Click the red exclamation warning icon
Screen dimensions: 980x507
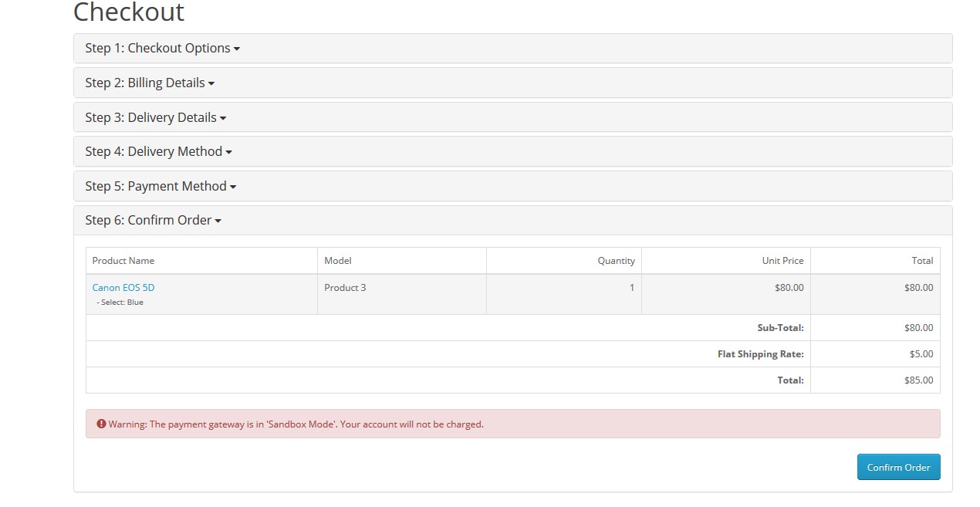coord(101,424)
